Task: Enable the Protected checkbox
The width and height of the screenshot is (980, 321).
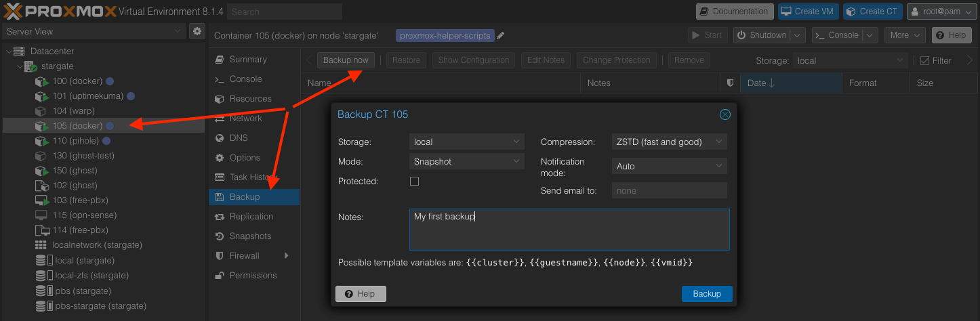Action: [415, 181]
